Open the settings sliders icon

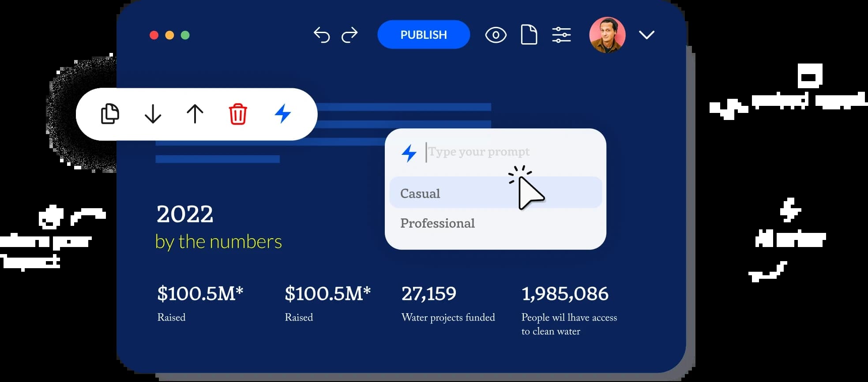pos(561,35)
